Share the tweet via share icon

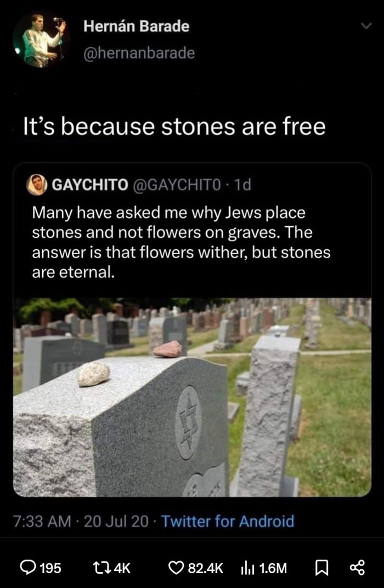click(357, 568)
